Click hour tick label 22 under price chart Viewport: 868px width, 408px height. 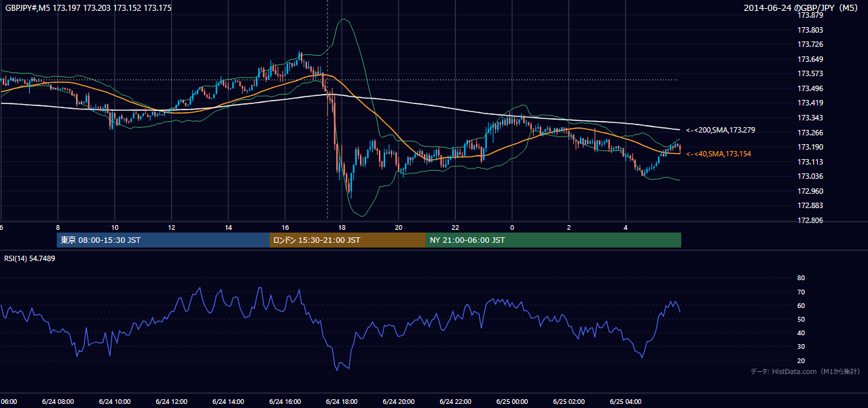point(455,228)
